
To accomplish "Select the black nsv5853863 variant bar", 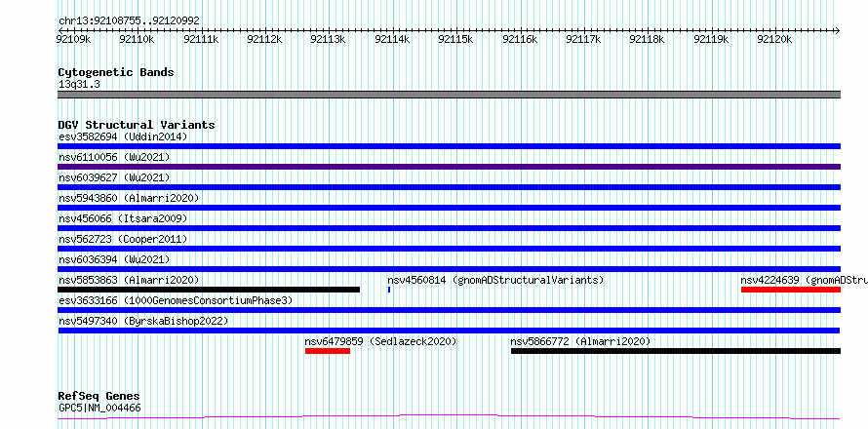I will pyautogui.click(x=209, y=290).
